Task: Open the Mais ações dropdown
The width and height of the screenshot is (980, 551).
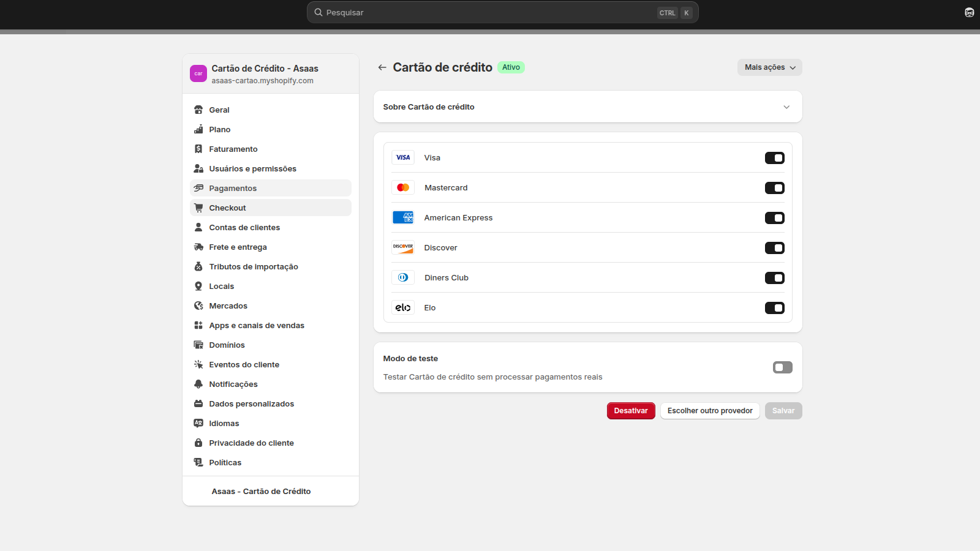Action: pyautogui.click(x=770, y=67)
